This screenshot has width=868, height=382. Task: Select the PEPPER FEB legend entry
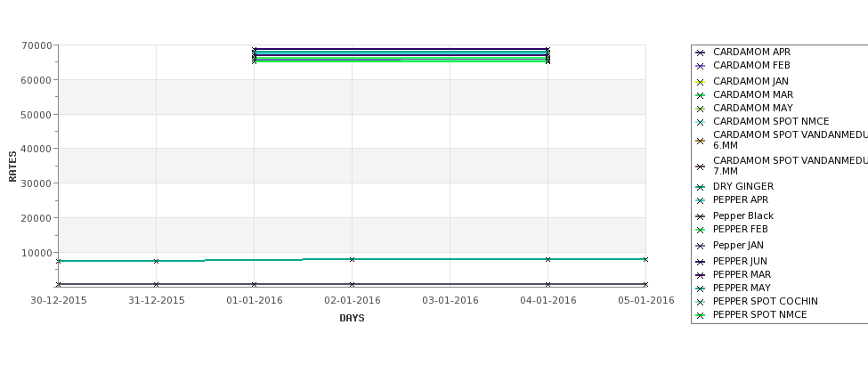coord(740,229)
